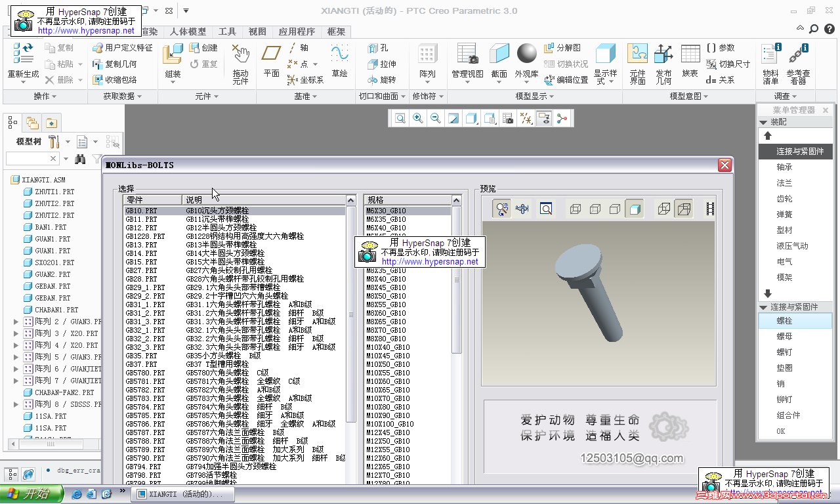The width and height of the screenshot is (840, 504).
Task: Click the preview zoom window icon
Action: 546,209
